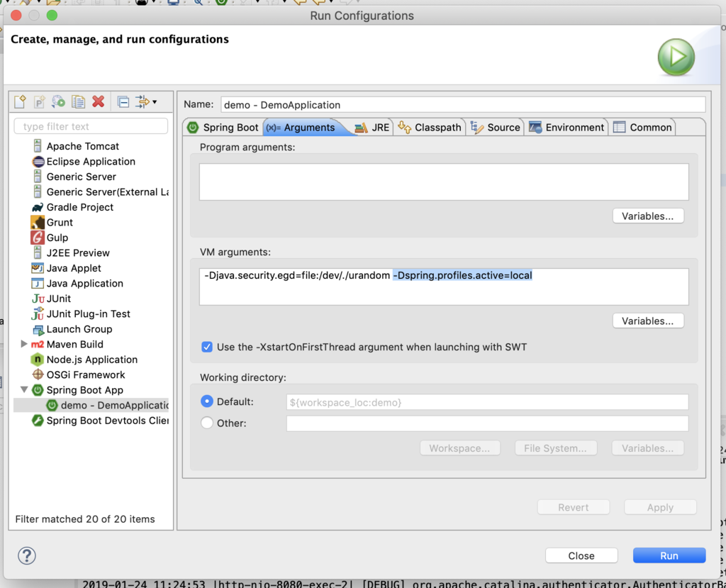Screen dimensions: 726x588
Task: Select the Default working directory radio
Action: [x=207, y=401]
